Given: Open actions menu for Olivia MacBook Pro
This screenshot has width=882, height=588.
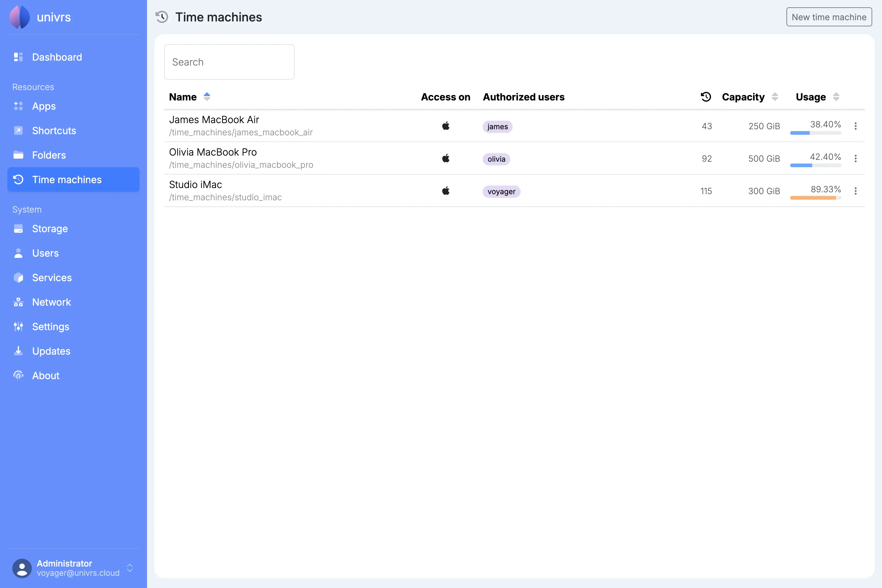Looking at the screenshot, I should coord(855,159).
